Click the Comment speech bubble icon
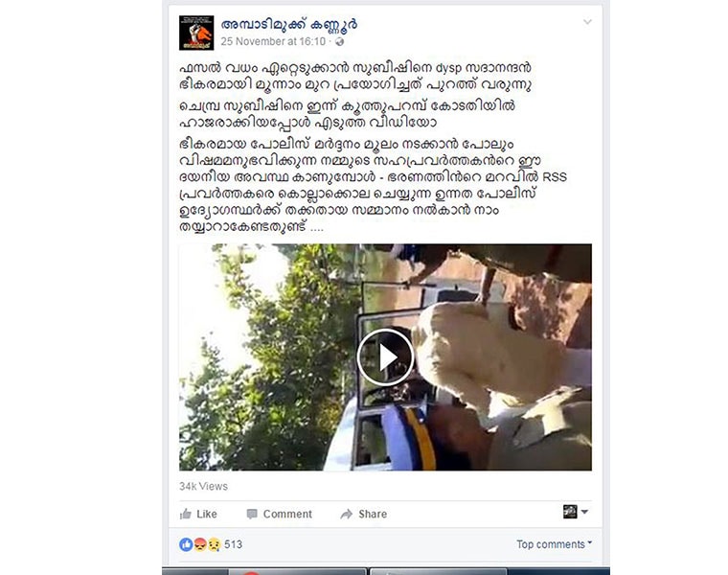The height and width of the screenshot is (575, 728). pos(252,514)
